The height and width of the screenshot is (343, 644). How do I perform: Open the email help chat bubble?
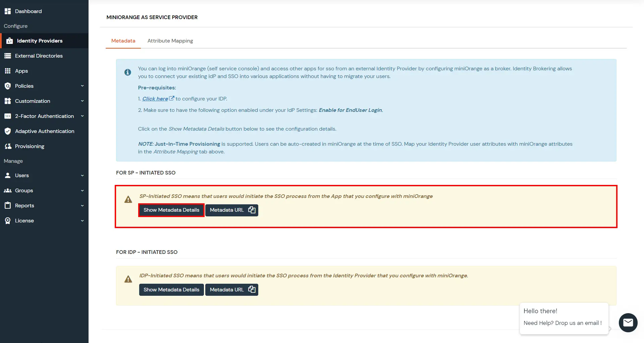click(628, 323)
